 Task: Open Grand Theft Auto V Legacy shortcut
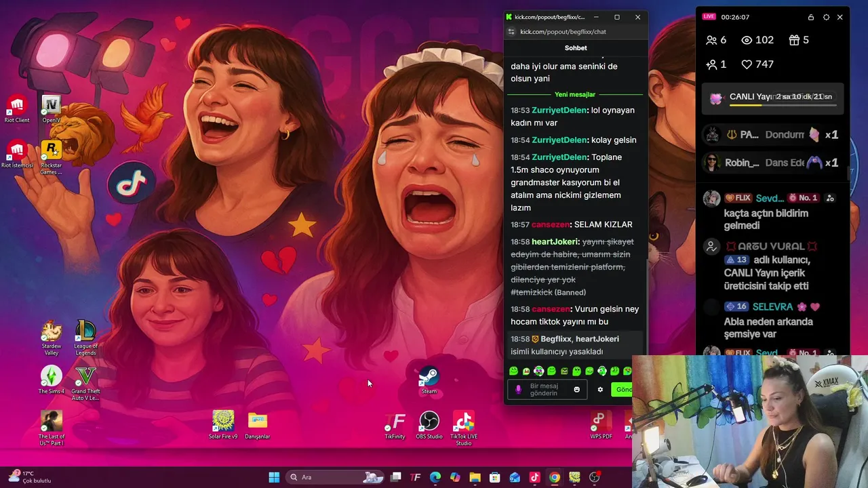click(85, 384)
